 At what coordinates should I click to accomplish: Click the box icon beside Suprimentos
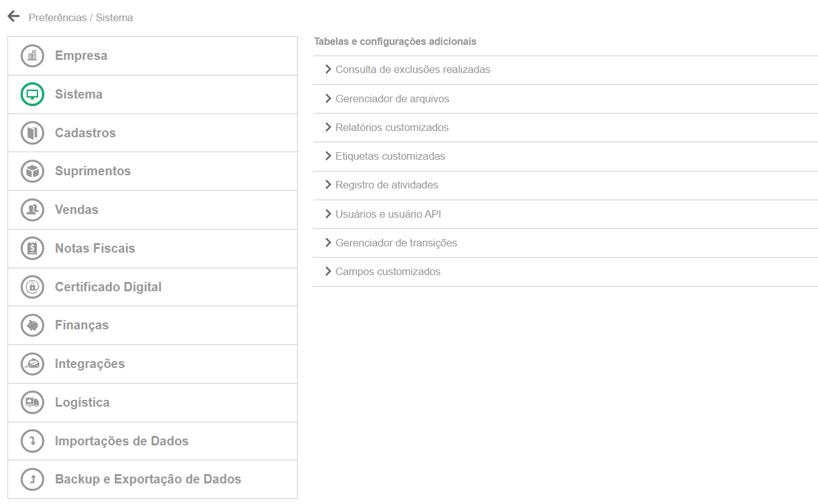pos(32,171)
